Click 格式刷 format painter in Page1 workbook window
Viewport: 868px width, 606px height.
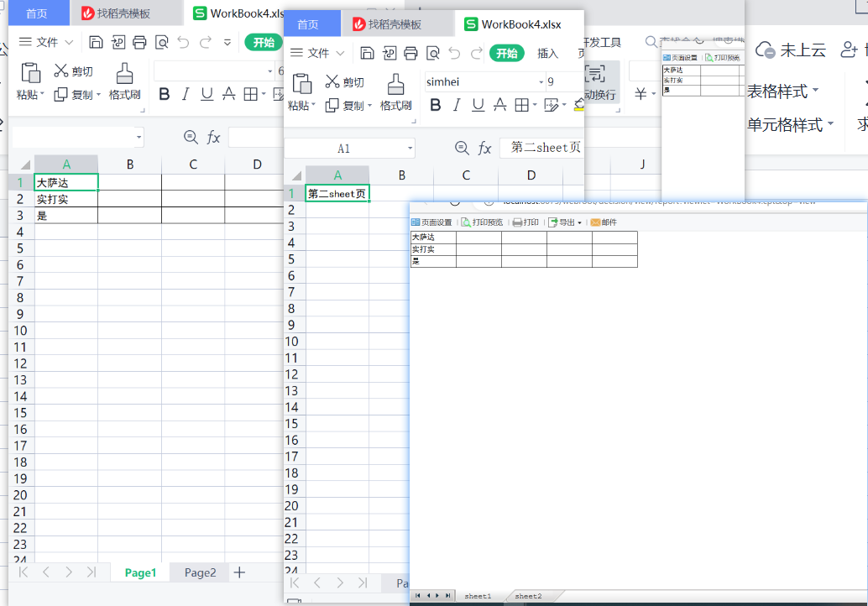coord(124,81)
